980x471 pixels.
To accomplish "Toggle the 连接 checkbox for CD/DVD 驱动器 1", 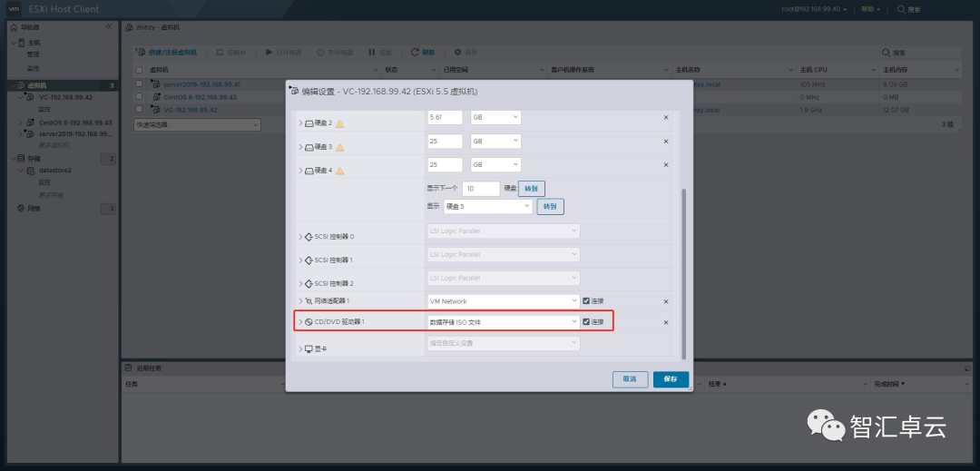I will coord(586,321).
